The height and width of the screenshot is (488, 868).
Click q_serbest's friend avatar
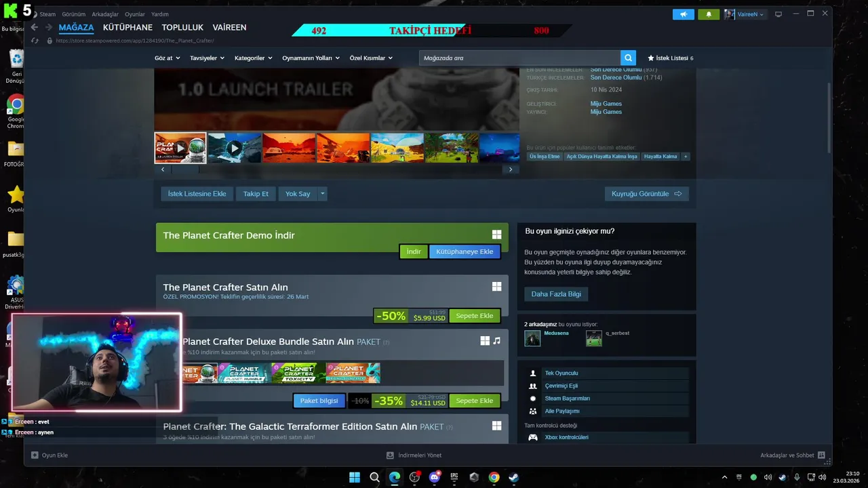click(x=594, y=338)
